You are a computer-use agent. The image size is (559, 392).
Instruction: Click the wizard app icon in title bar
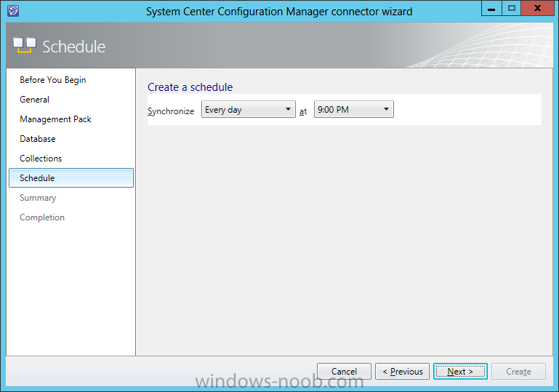(13, 11)
